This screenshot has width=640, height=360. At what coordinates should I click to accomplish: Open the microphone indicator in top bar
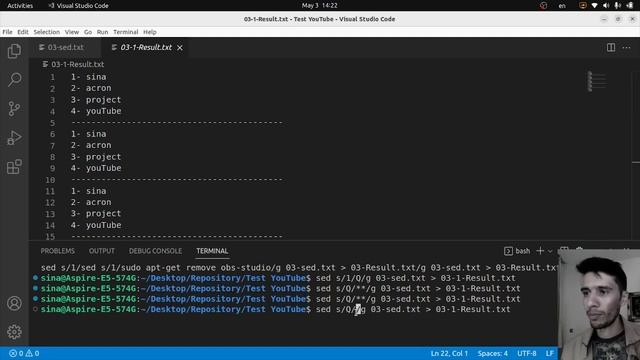pos(618,5)
